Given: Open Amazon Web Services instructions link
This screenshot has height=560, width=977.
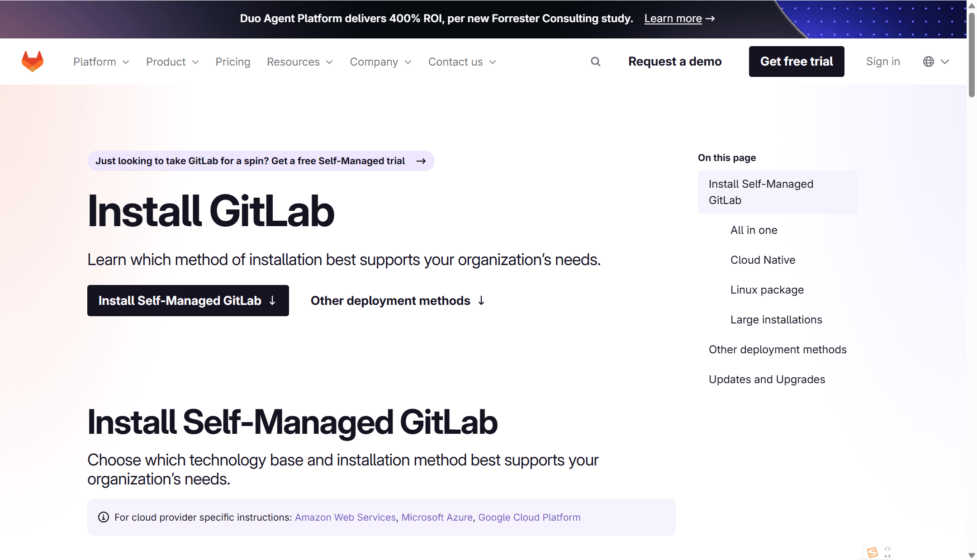Looking at the screenshot, I should (x=345, y=517).
